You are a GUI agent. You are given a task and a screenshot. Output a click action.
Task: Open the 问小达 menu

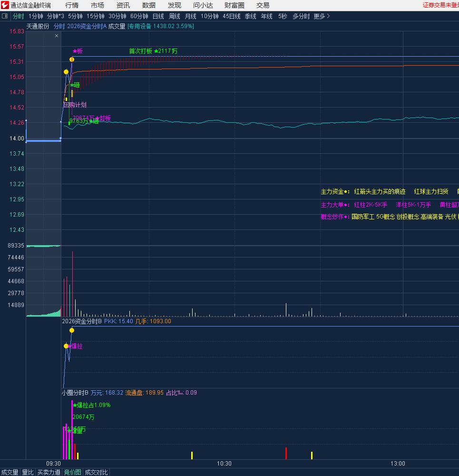tap(203, 5)
